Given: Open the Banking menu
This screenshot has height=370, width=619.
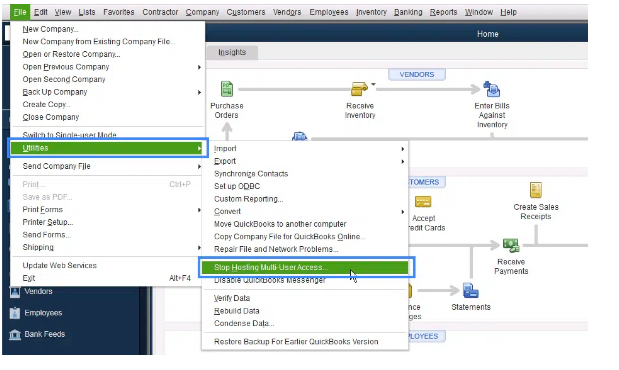Looking at the screenshot, I should click(408, 12).
